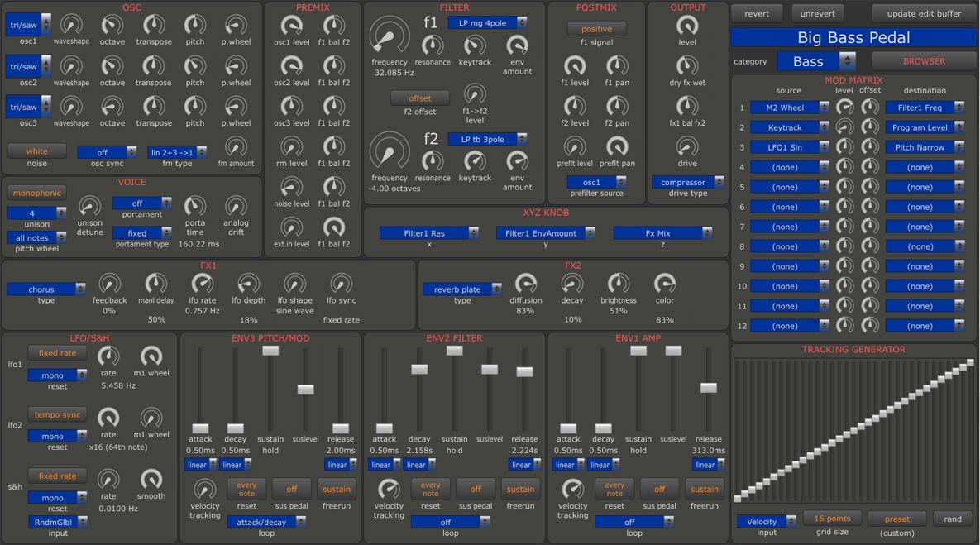The height and width of the screenshot is (545, 980).
Task: Toggle the f2 offset button
Action: click(420, 98)
